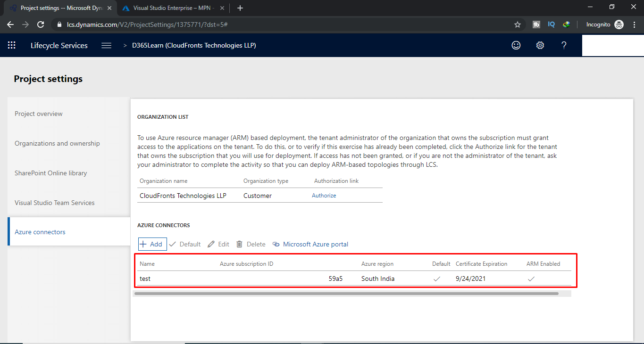Click the 1b extension icon
Viewport: 644px width, 344px height.
coord(536,25)
